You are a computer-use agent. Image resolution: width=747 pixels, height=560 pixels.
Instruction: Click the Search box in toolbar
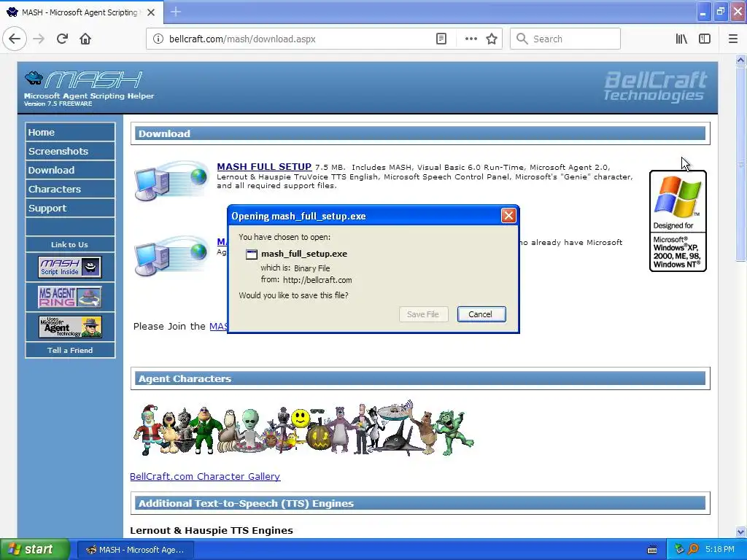(565, 39)
